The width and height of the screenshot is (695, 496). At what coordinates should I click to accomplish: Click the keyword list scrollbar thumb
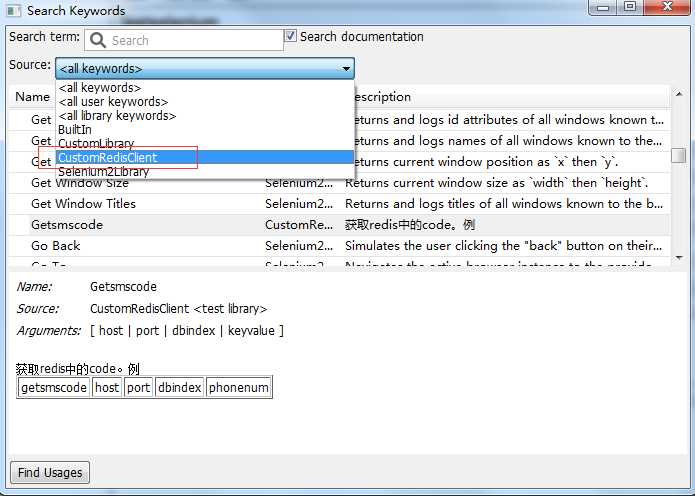(x=679, y=156)
